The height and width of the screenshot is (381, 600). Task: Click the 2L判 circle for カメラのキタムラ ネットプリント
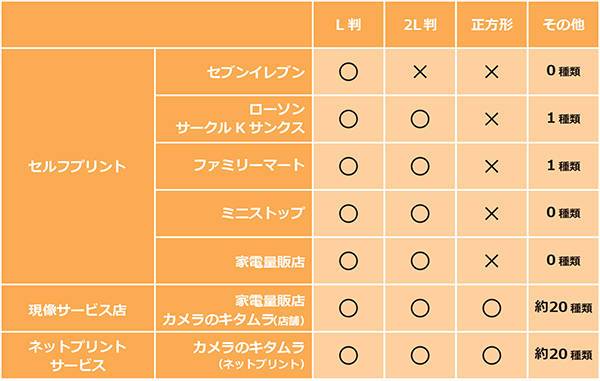tap(420, 355)
